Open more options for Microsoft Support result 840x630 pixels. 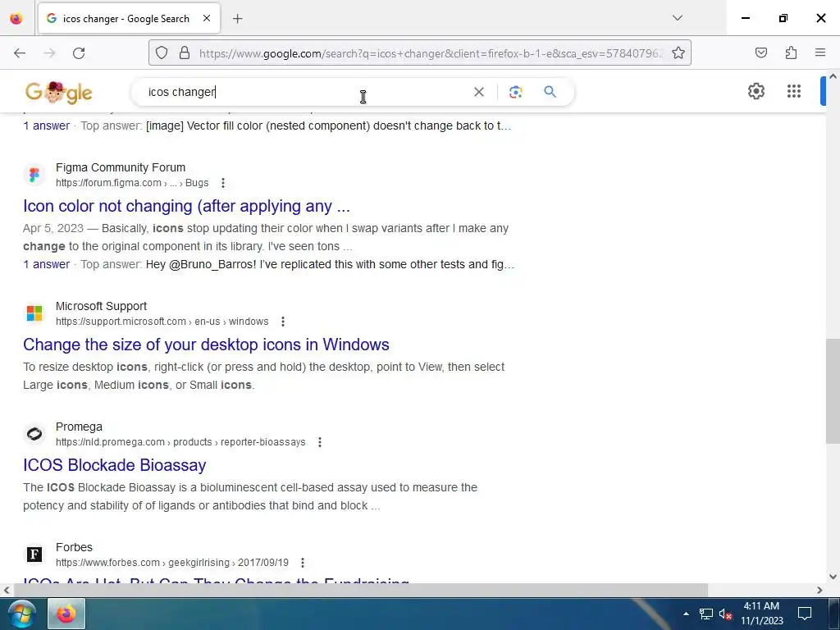tap(283, 322)
